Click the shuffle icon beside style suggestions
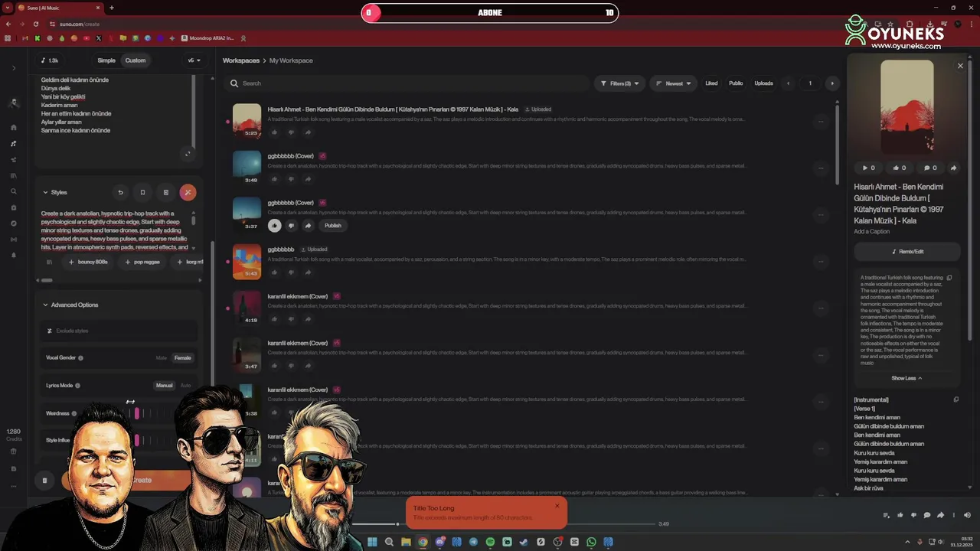Image resolution: width=980 pixels, height=551 pixels. (50, 262)
